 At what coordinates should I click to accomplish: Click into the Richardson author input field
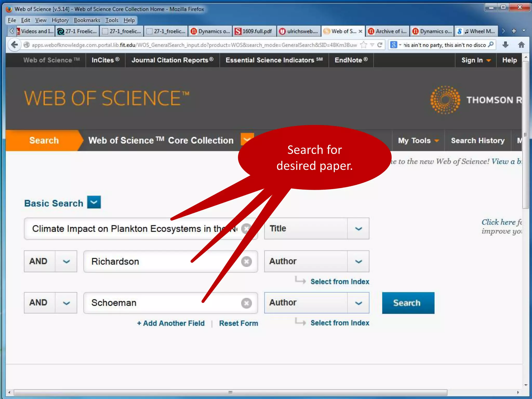click(x=171, y=261)
